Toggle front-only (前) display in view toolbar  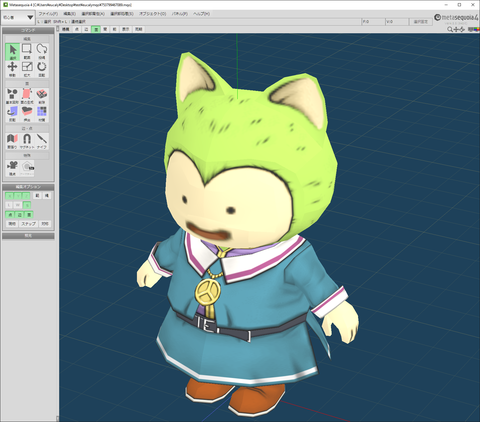pyautogui.click(x=114, y=29)
